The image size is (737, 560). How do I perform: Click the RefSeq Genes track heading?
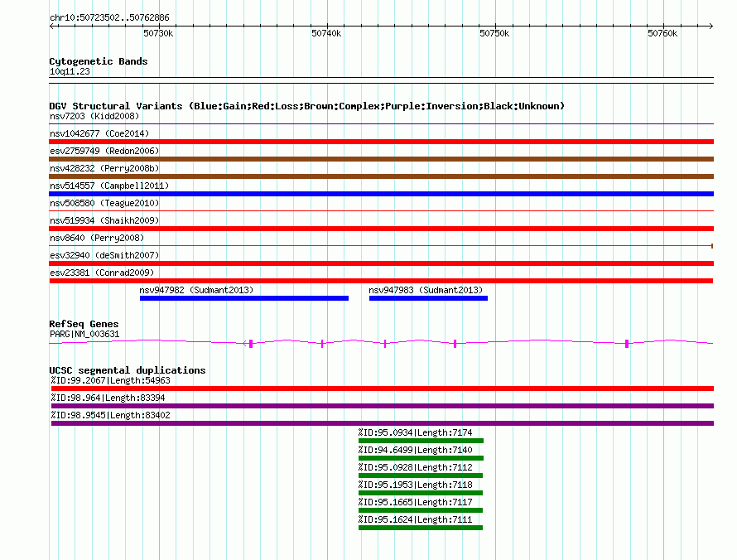click(84, 324)
